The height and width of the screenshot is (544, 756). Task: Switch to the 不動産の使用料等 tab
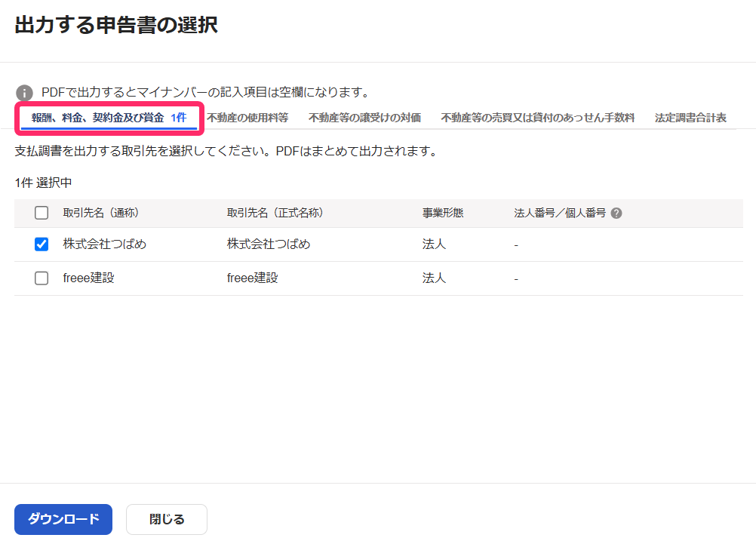tap(247, 118)
